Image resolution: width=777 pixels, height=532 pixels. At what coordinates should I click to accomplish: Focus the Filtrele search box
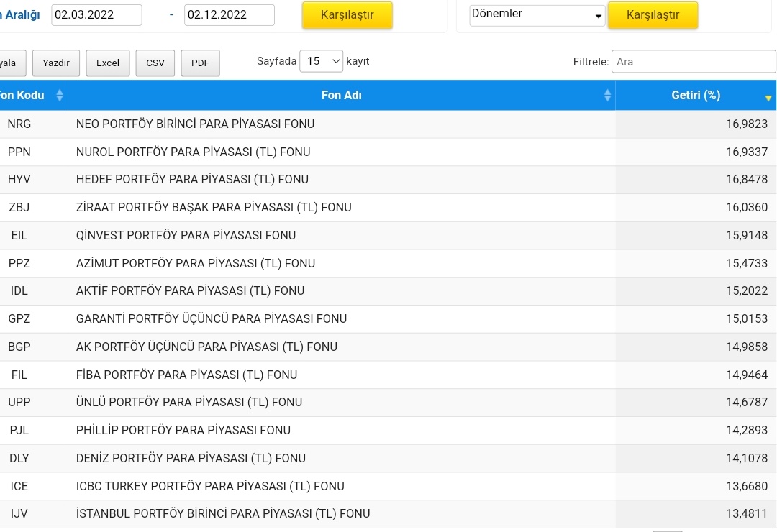(694, 61)
